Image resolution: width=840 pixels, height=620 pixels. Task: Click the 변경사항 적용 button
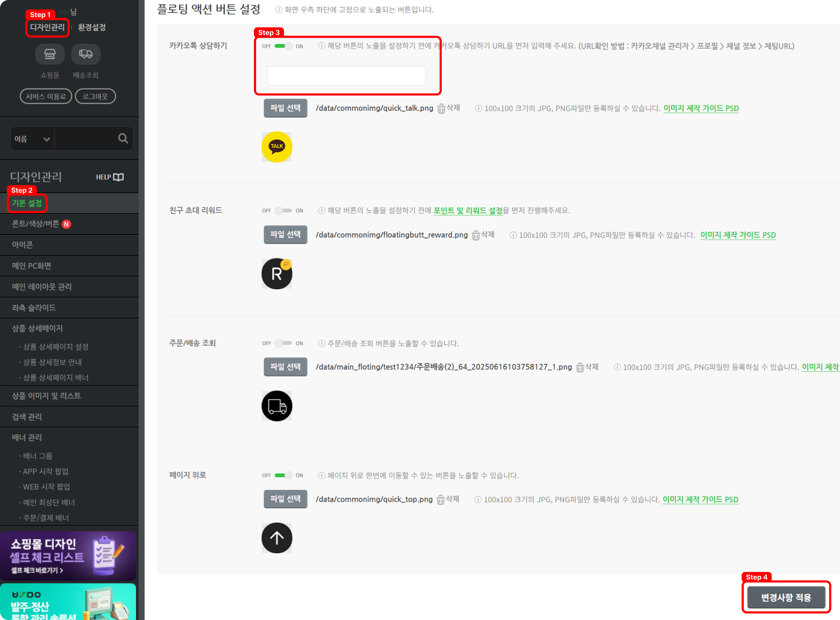pos(786,597)
